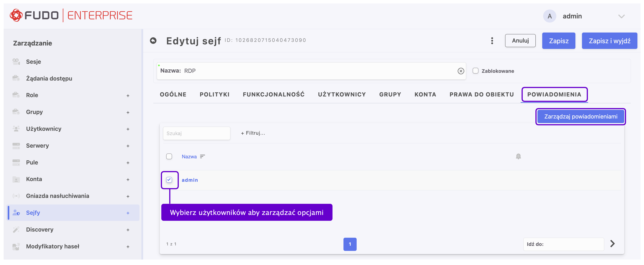Toggle the select-all checkbox in table header
The width and height of the screenshot is (644, 265).
tap(169, 156)
